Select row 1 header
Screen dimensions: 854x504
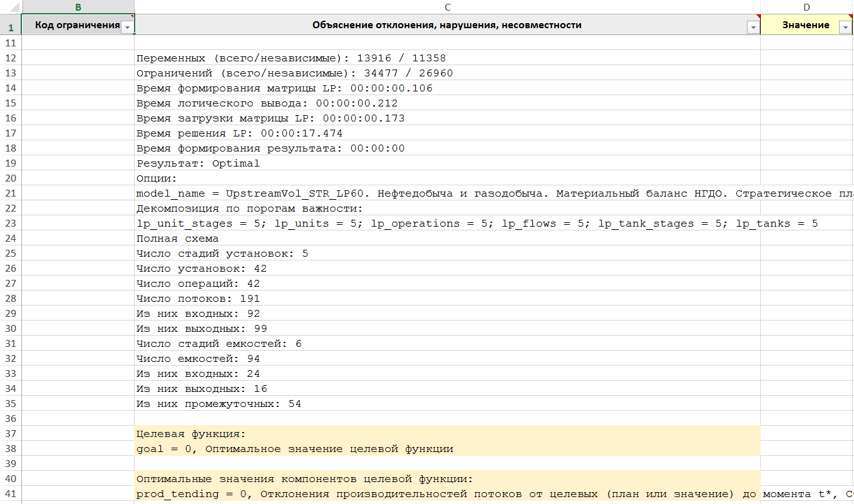click(10, 27)
